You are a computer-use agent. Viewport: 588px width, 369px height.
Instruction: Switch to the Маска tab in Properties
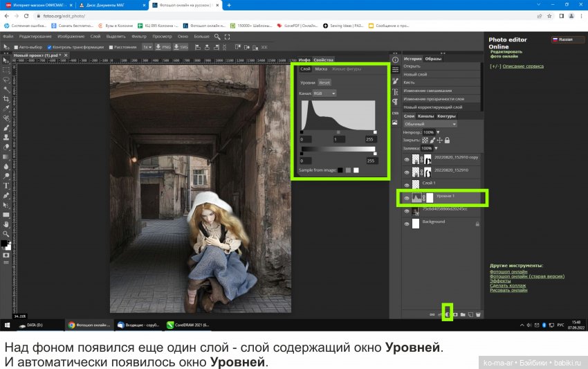point(321,69)
